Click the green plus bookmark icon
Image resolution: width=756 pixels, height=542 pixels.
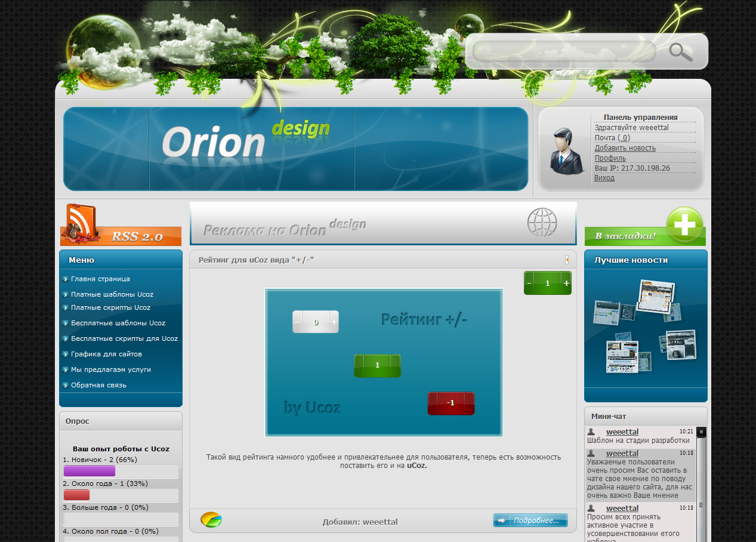pos(684,224)
